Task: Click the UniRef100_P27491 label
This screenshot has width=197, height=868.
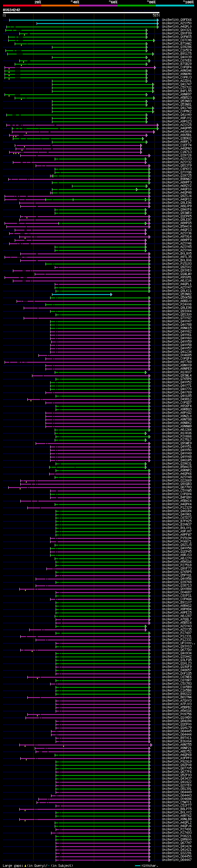Action: click(176, 830)
